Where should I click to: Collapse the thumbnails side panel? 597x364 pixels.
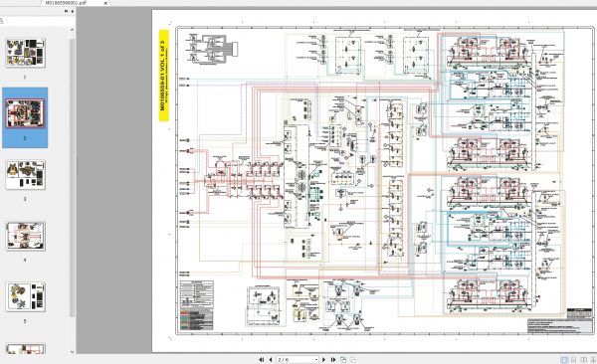[72, 12]
